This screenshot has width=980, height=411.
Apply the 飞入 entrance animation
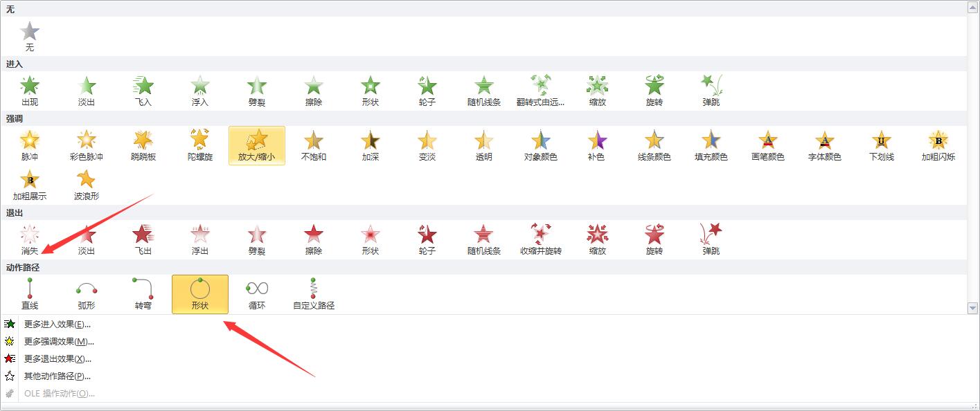coord(143,91)
